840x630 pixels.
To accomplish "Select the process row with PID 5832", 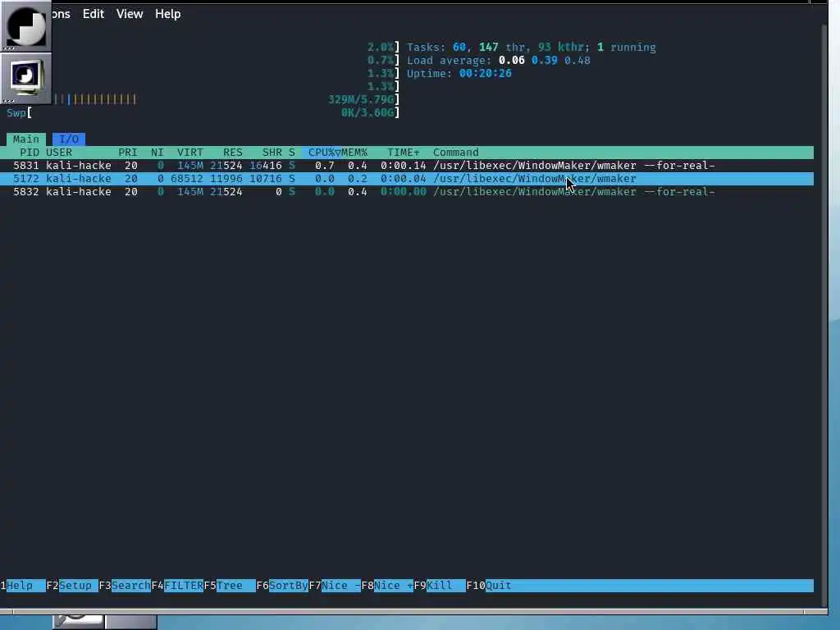I will click(407, 192).
